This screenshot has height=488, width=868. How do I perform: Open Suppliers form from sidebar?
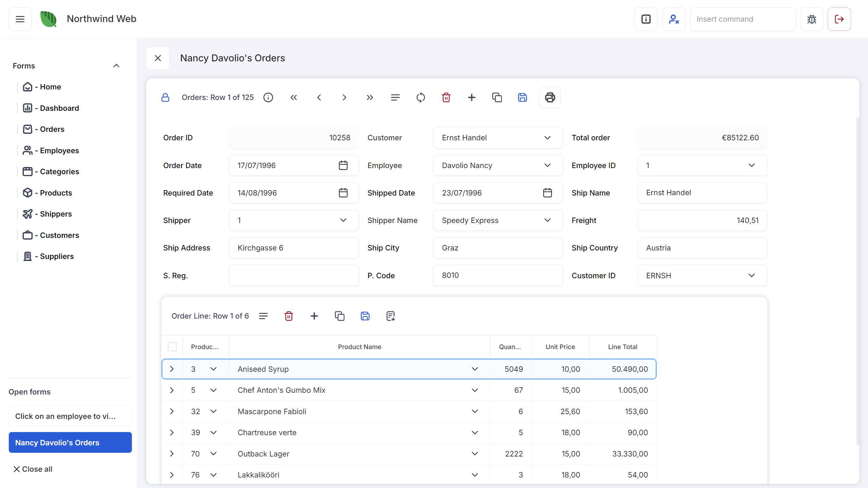click(57, 257)
